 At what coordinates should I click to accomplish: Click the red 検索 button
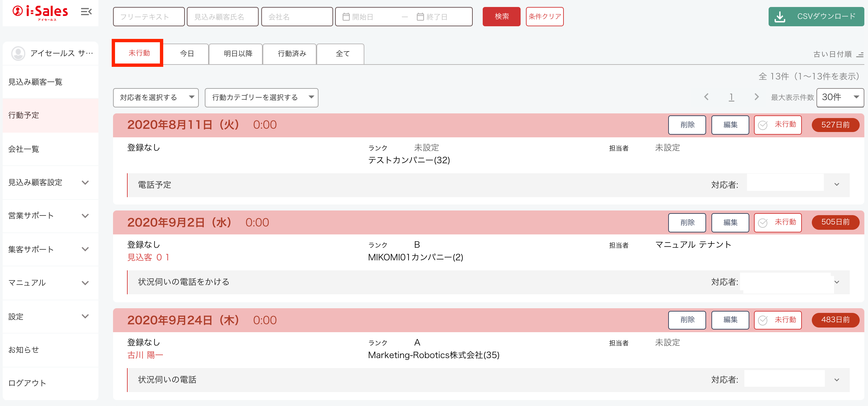pos(501,17)
